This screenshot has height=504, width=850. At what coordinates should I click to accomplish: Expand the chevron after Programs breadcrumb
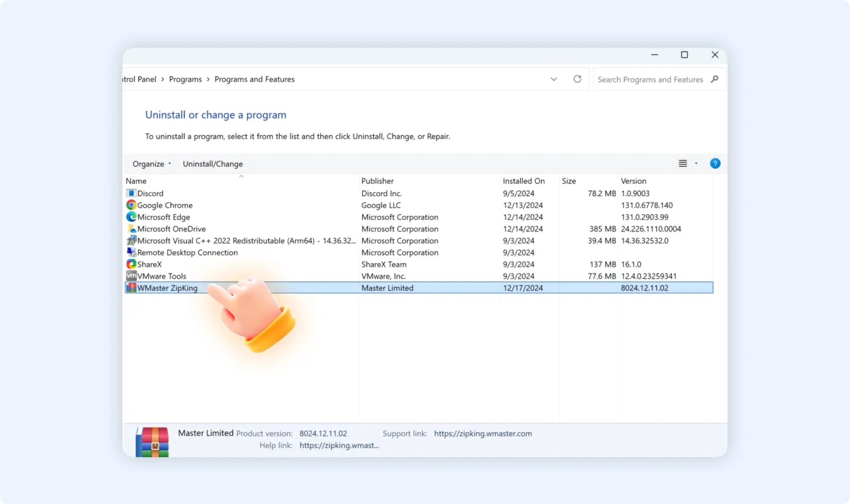coord(208,79)
